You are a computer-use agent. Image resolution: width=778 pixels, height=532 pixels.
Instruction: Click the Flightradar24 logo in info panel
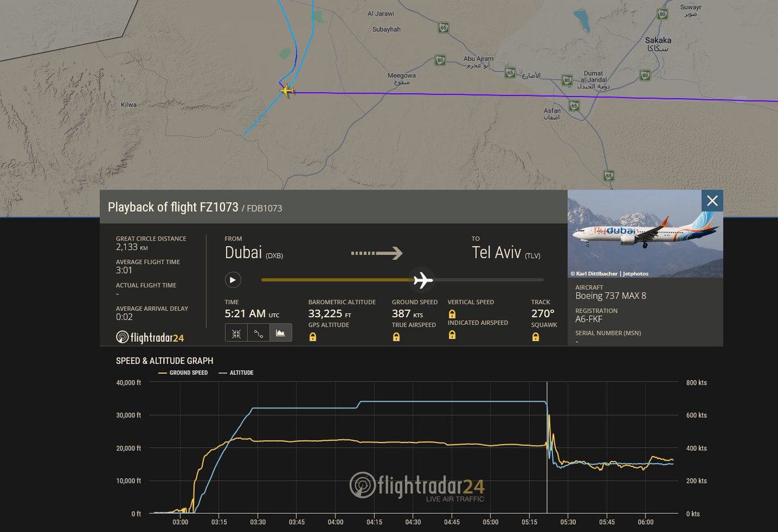tap(150, 337)
